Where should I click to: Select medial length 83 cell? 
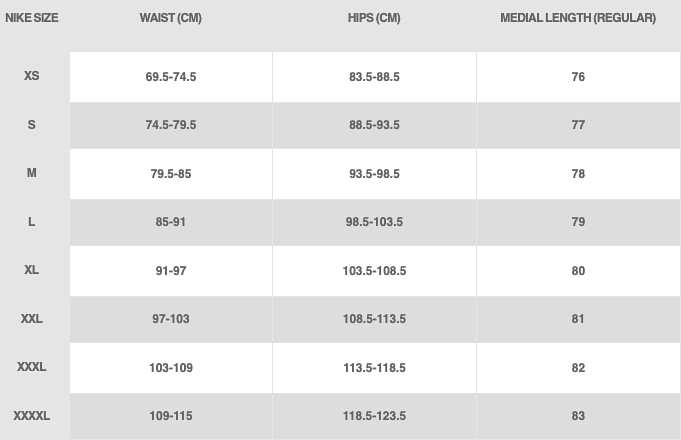point(578,416)
